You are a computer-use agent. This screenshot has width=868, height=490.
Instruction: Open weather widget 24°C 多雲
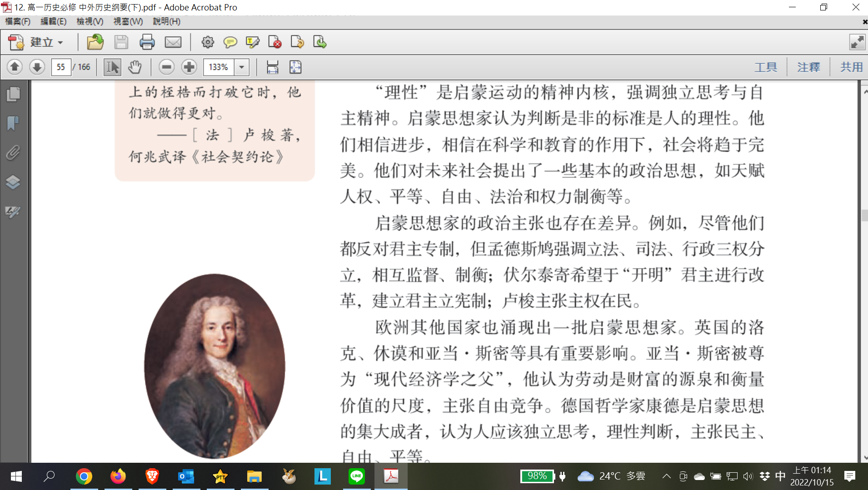(611, 476)
